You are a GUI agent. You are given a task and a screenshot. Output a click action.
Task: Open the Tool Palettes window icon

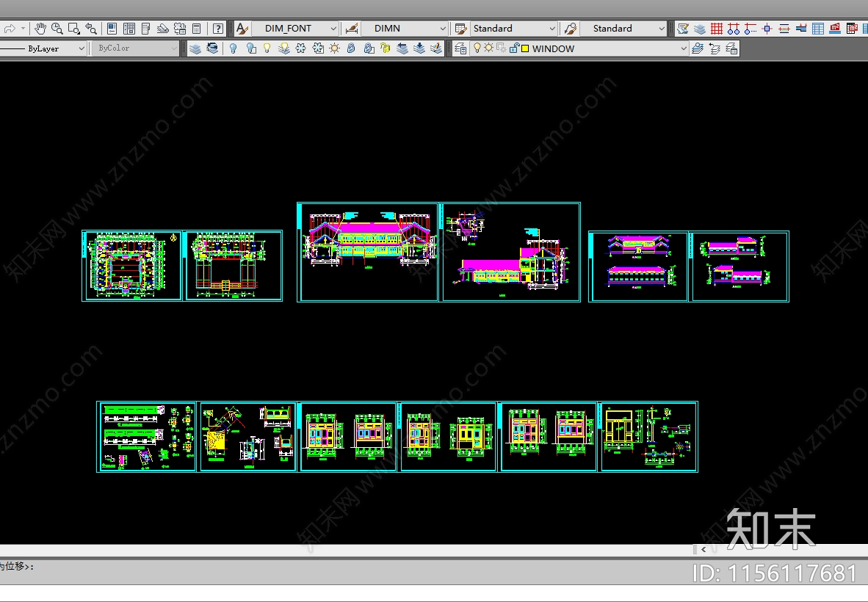click(x=146, y=28)
